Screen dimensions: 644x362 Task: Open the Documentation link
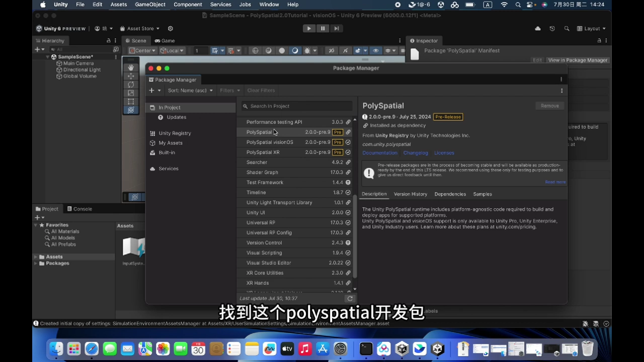(x=380, y=153)
